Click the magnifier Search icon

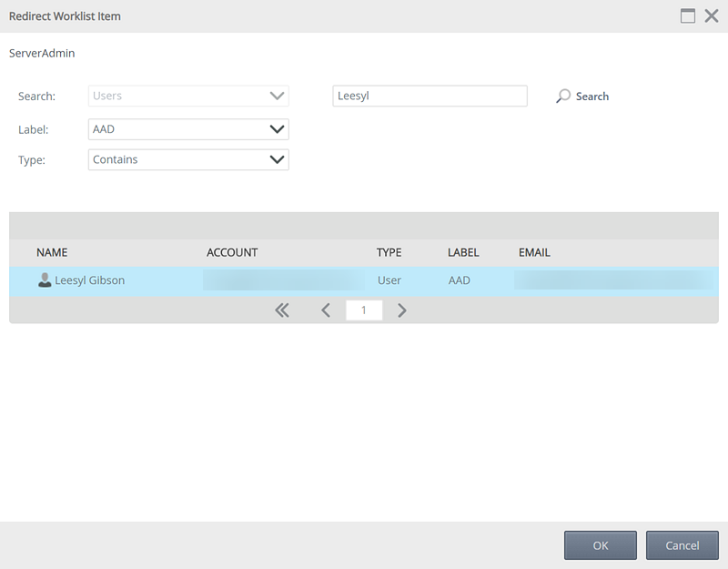(x=563, y=96)
